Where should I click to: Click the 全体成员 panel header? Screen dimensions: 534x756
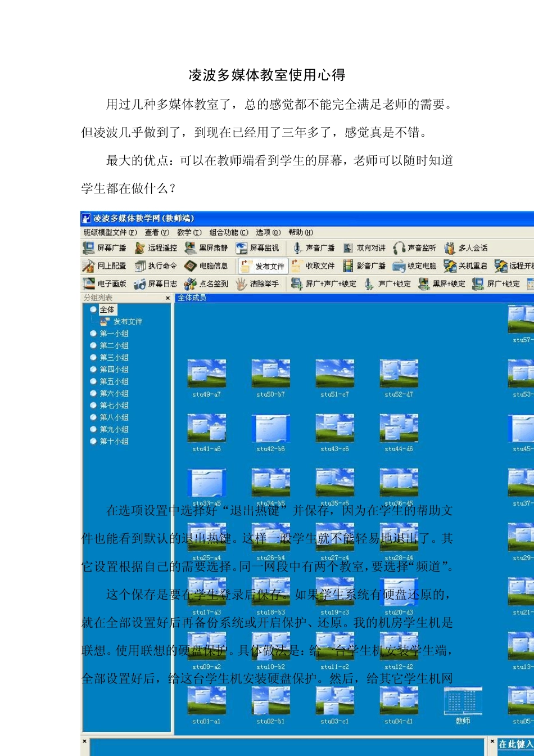pos(354,298)
